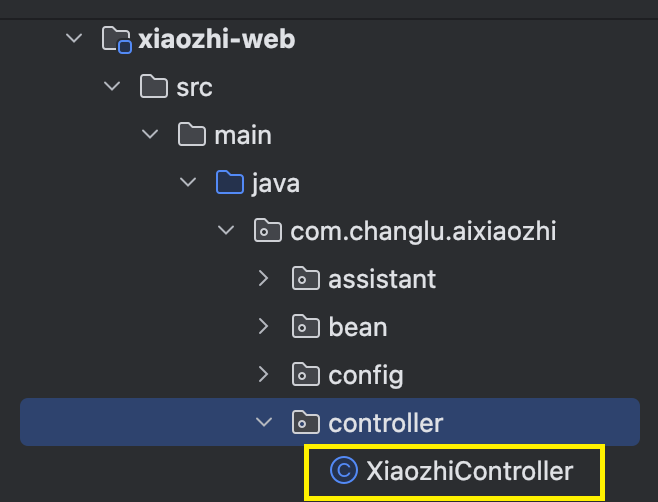The width and height of the screenshot is (658, 502).
Task: Click the bean package icon
Action: (306, 326)
